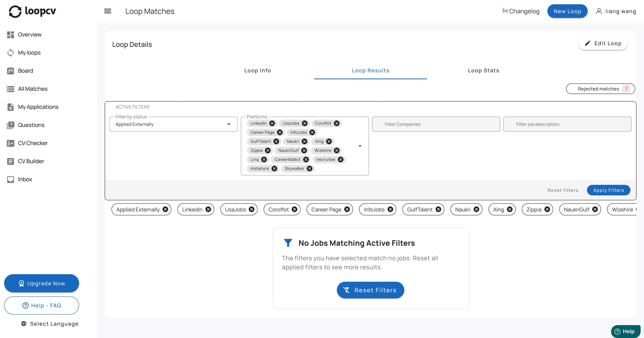The width and height of the screenshot is (644, 338).
Task: Remove Naukri chip in Platforms field
Action: (x=305, y=141)
